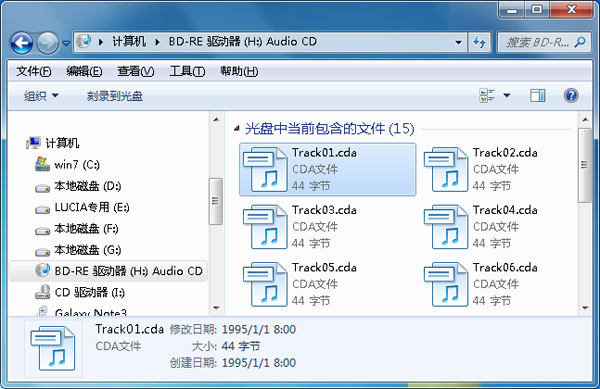This screenshot has width=600, height=389.
Task: Click the win7 (C:) drive icon
Action: click(x=42, y=164)
